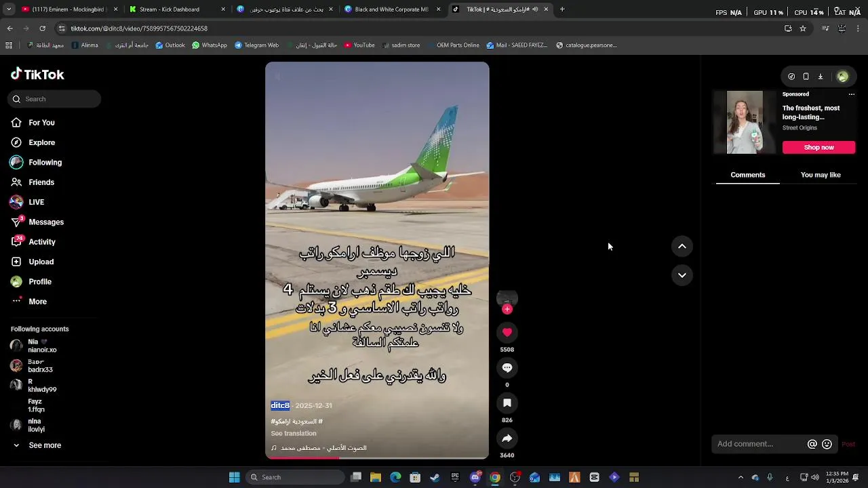Open the volume control in tray
This screenshot has height=488, width=868.
815,477
